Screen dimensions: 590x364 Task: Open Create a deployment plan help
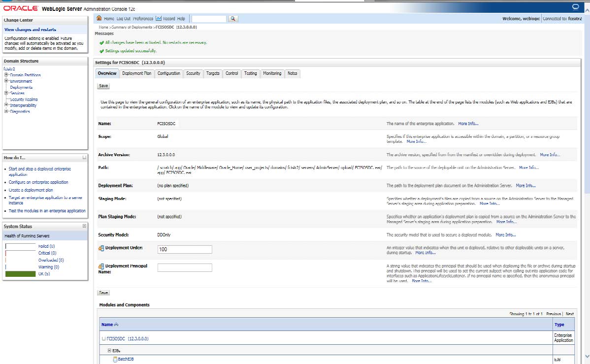point(31,190)
